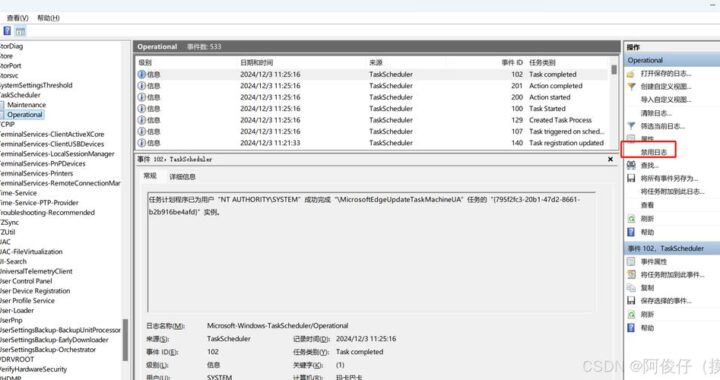Image resolution: width=720 pixels, height=380 pixels.
Task: Save selected events (保存选择的事件) action
Action: click(666, 301)
